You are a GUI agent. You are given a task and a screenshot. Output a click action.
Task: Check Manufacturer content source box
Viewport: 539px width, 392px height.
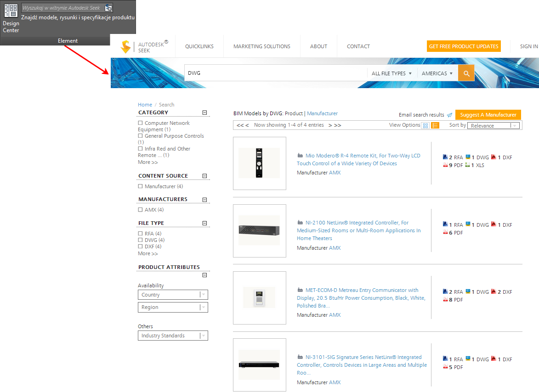coord(140,186)
